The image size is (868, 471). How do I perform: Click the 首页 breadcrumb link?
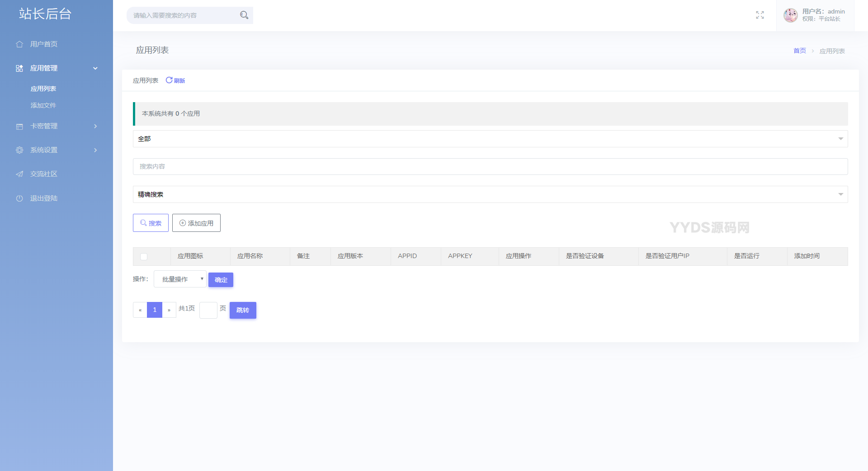coord(799,51)
